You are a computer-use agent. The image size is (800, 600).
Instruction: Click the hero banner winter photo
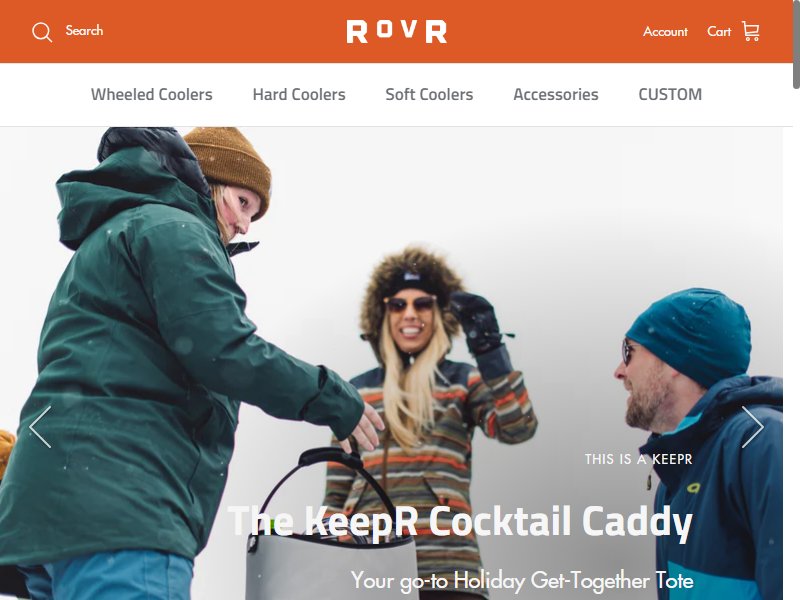pyautogui.click(x=391, y=363)
